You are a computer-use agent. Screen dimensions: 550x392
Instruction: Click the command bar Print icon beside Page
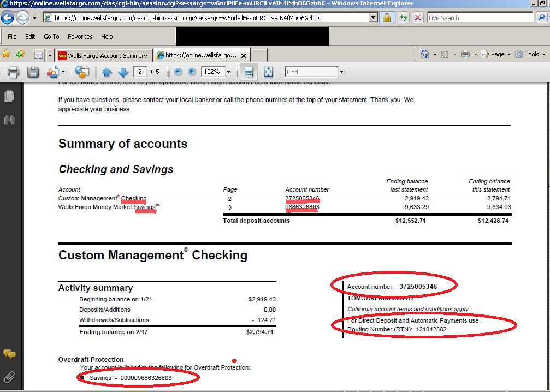[465, 55]
